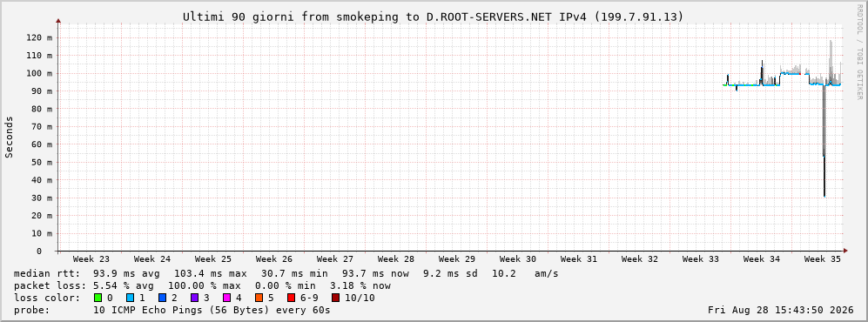The height and width of the screenshot is (322, 868).
Task: Click the Week 23 axis label
Action: [91, 259]
